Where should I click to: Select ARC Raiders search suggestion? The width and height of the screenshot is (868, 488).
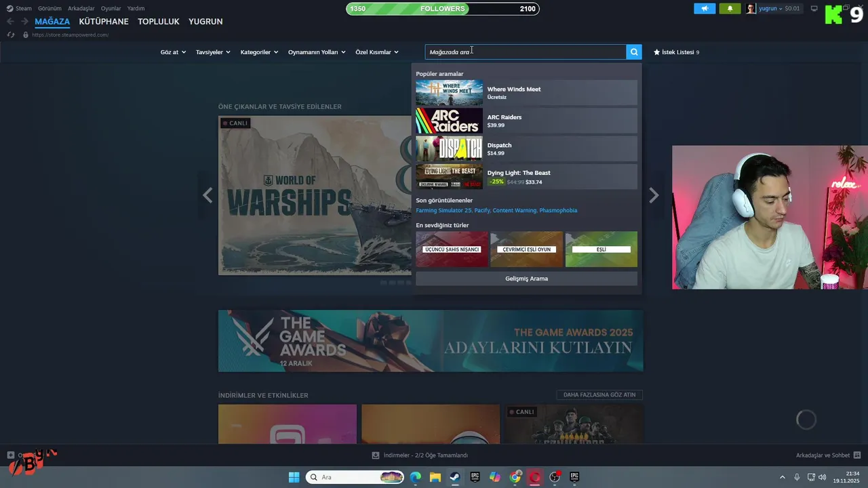[526, 121]
